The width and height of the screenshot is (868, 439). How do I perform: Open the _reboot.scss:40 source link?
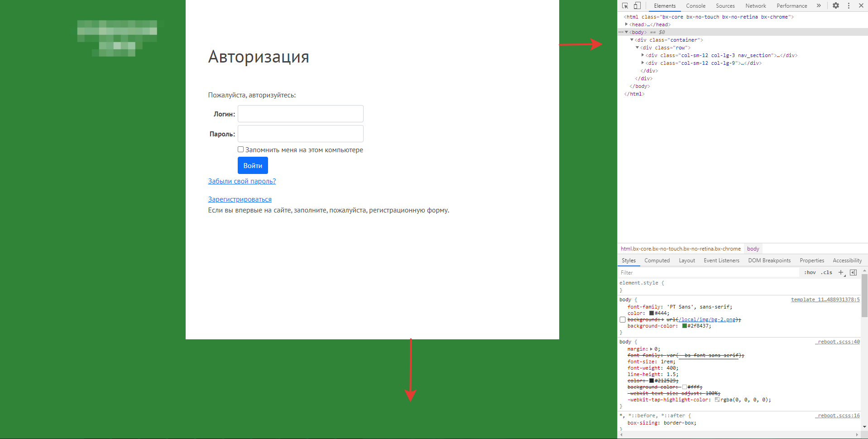pos(838,342)
